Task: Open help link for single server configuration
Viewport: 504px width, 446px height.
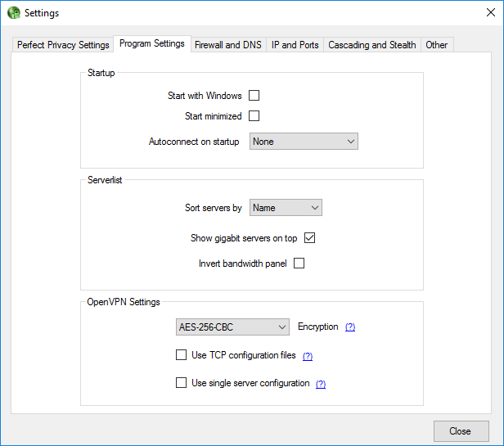Action: click(321, 384)
